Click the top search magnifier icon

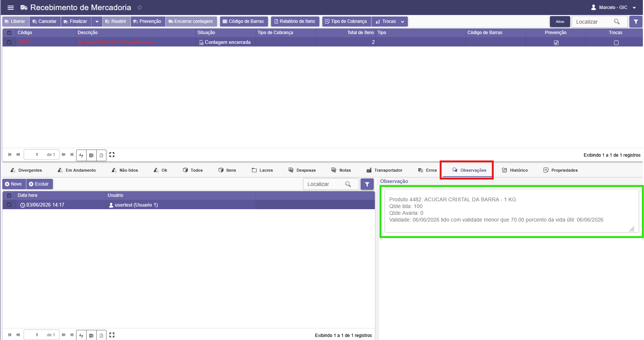[617, 22]
